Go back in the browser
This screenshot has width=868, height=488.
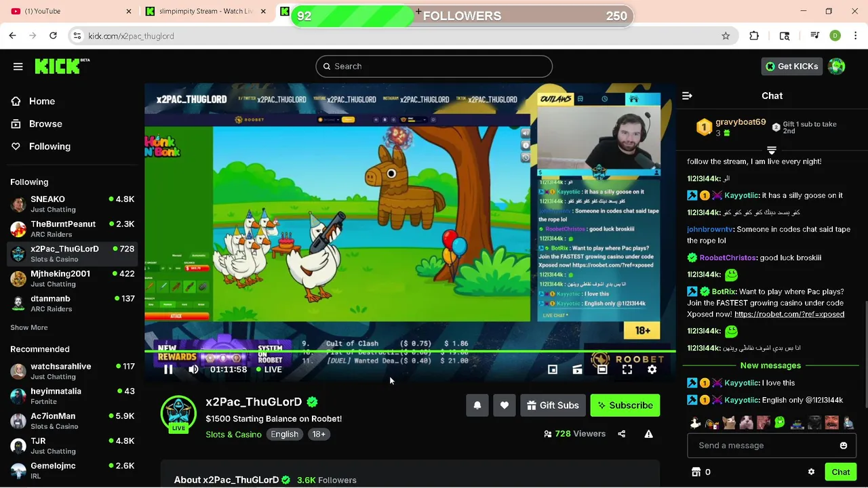[x=13, y=36]
